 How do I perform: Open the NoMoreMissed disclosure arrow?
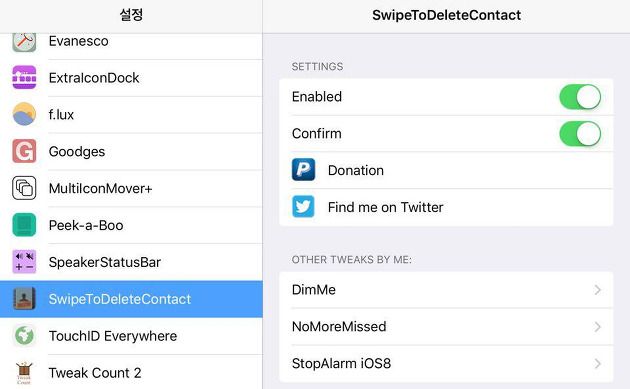pos(598,327)
